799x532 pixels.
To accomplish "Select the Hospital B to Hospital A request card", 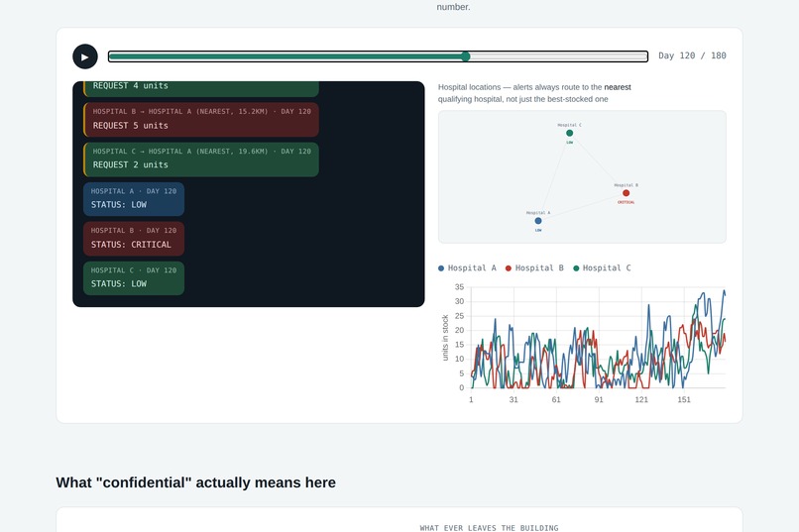I will tap(201, 120).
